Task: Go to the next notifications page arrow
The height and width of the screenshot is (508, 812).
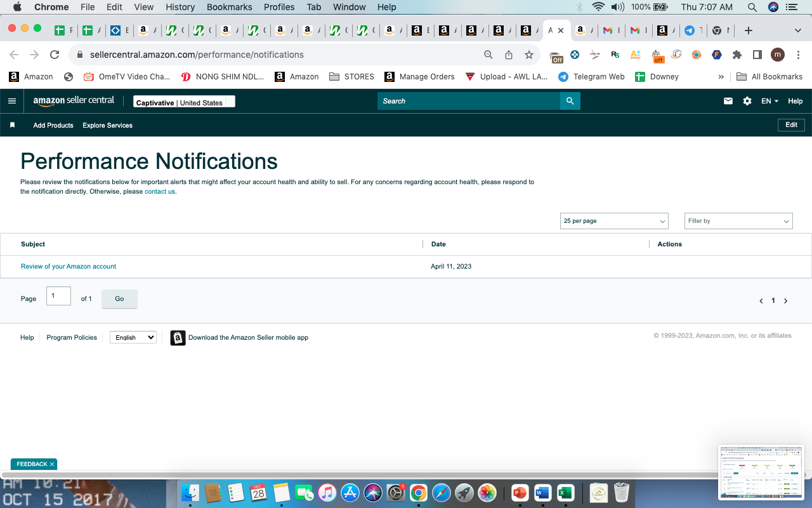Action: coord(785,301)
